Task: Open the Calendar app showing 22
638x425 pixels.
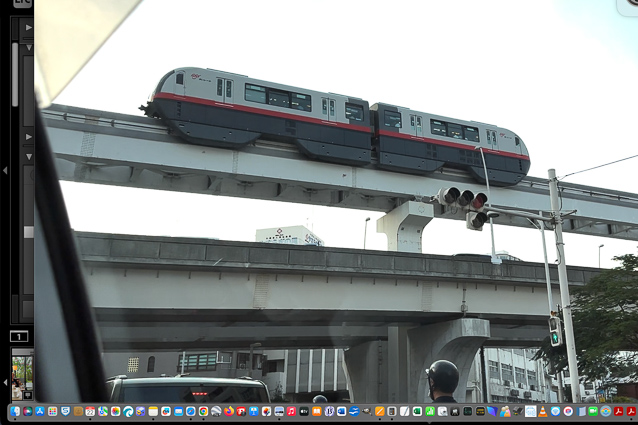Action: tap(90, 412)
